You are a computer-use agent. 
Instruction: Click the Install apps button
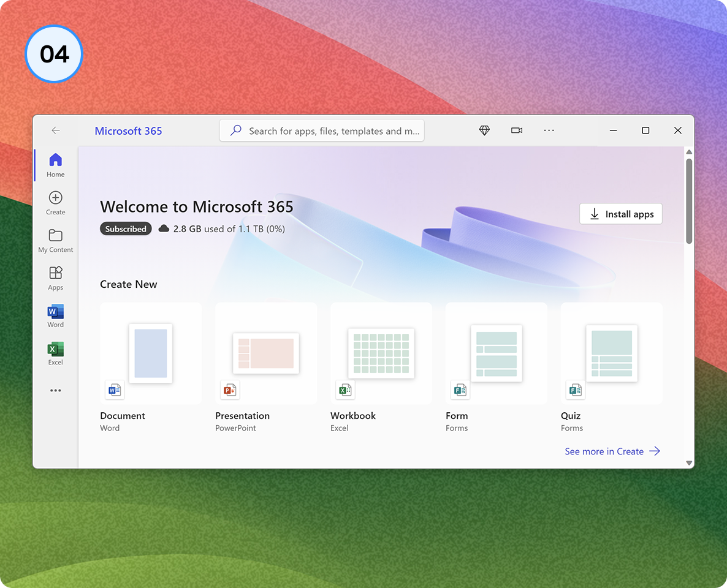click(x=621, y=214)
